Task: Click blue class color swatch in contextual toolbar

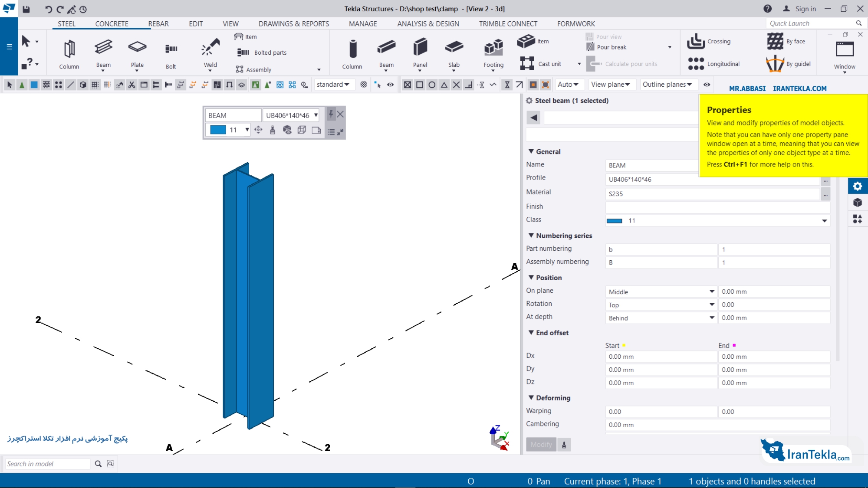Action: (218, 130)
